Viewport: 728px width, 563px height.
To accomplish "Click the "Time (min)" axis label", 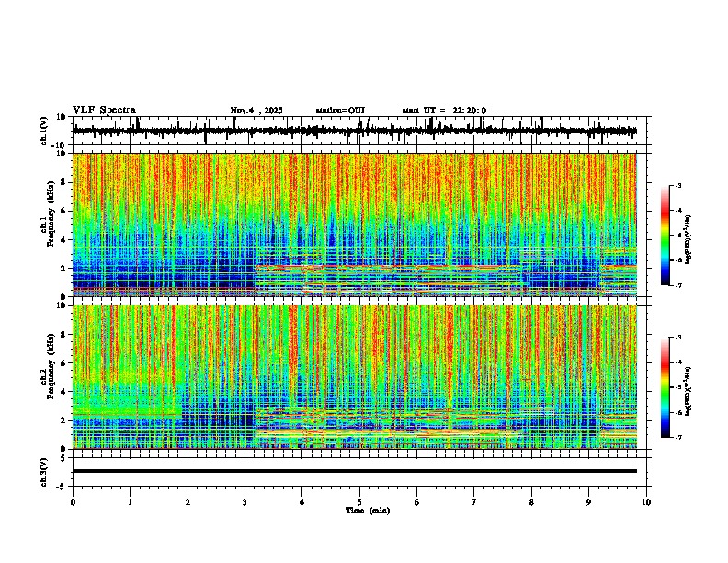I will coord(368,511).
